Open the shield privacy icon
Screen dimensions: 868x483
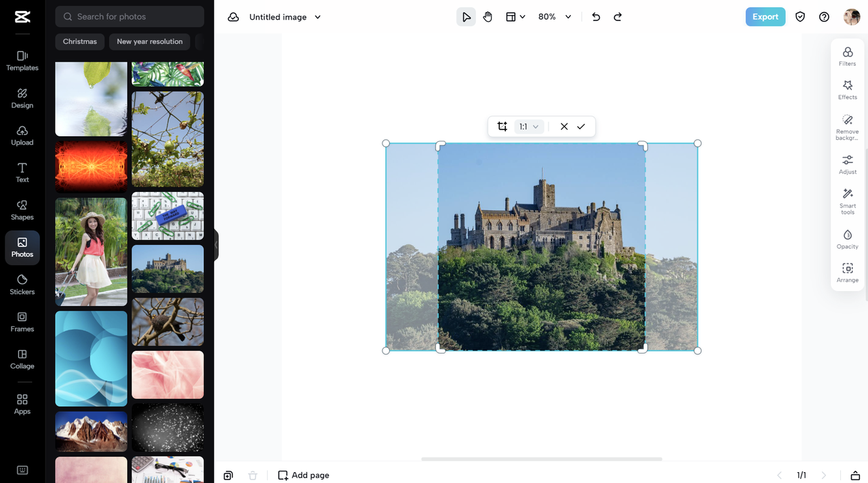[x=800, y=17]
